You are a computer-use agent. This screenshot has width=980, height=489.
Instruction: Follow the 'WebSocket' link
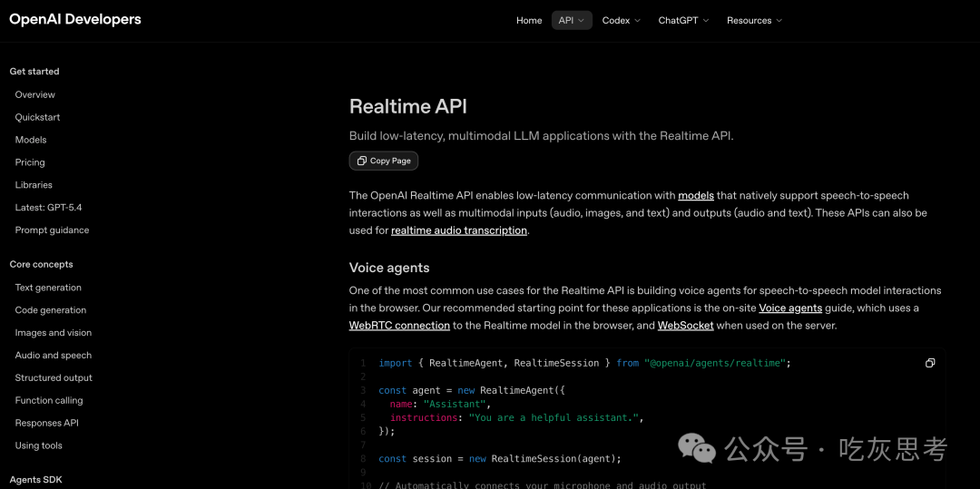point(686,326)
